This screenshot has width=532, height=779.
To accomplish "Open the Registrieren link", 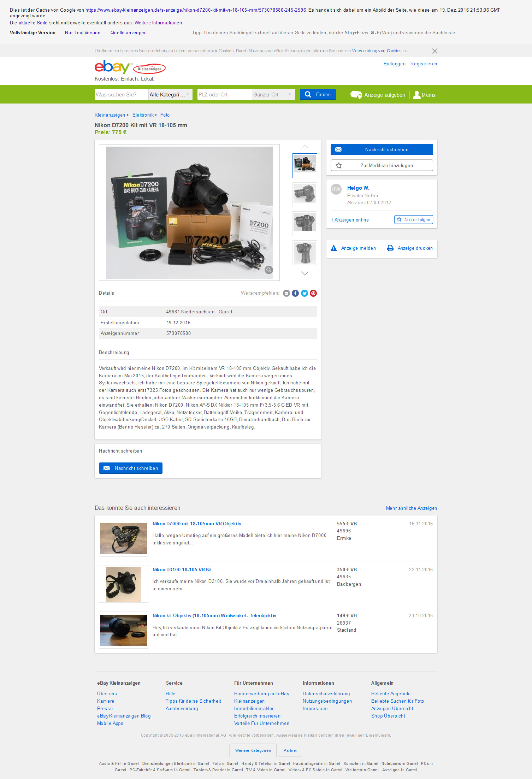I will pos(424,64).
